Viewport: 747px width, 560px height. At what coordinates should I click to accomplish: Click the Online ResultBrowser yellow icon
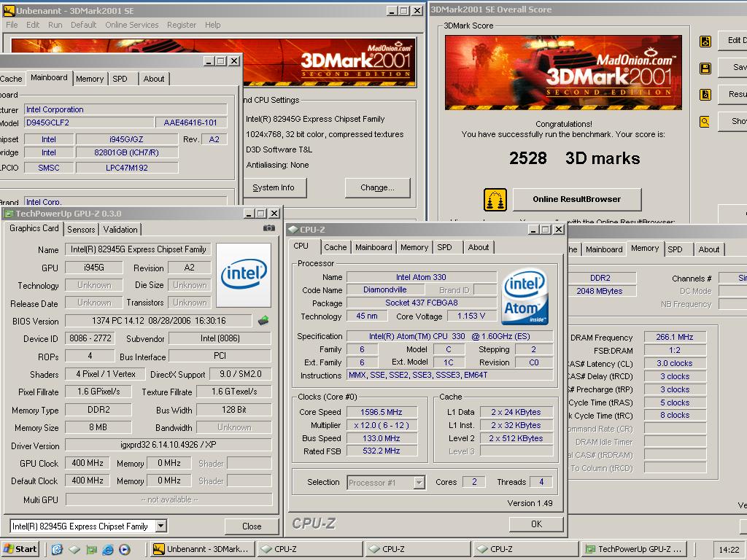click(495, 200)
